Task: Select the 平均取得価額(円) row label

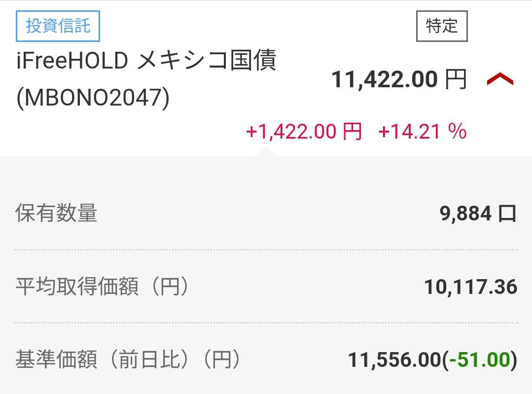Action: tap(102, 287)
